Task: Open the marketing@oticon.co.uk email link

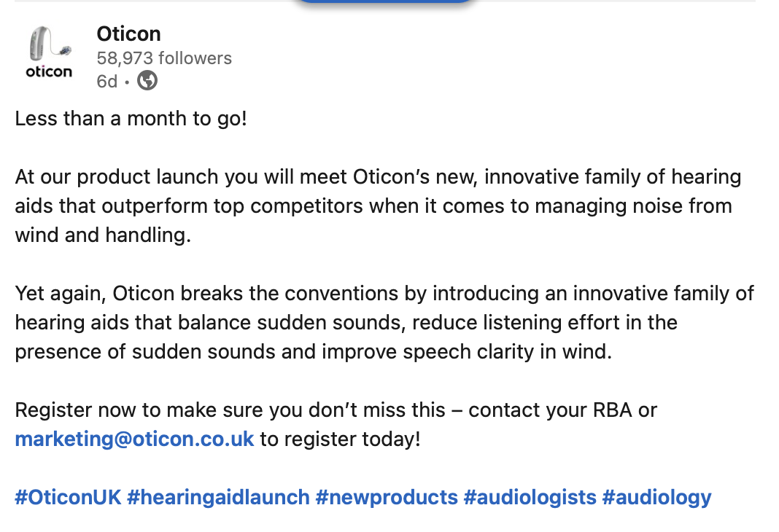Action: point(134,439)
